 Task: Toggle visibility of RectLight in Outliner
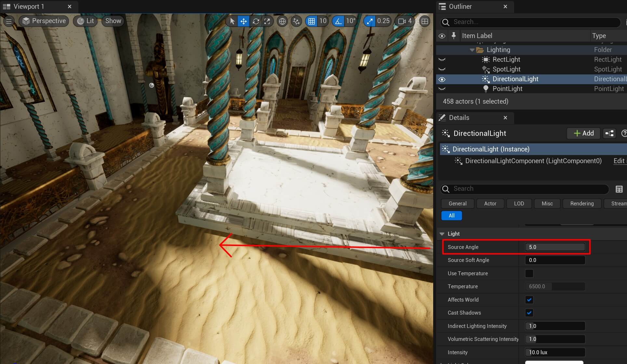[x=442, y=59]
